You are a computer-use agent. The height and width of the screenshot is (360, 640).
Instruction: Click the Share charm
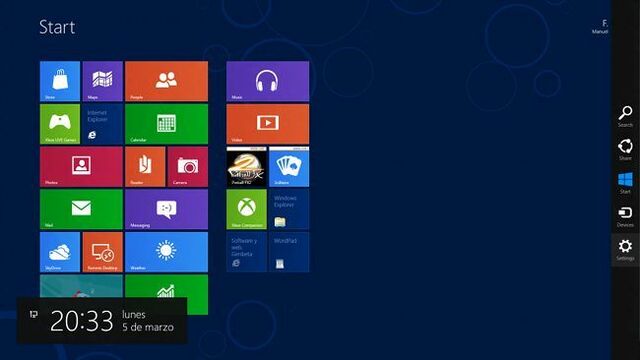coord(625,149)
